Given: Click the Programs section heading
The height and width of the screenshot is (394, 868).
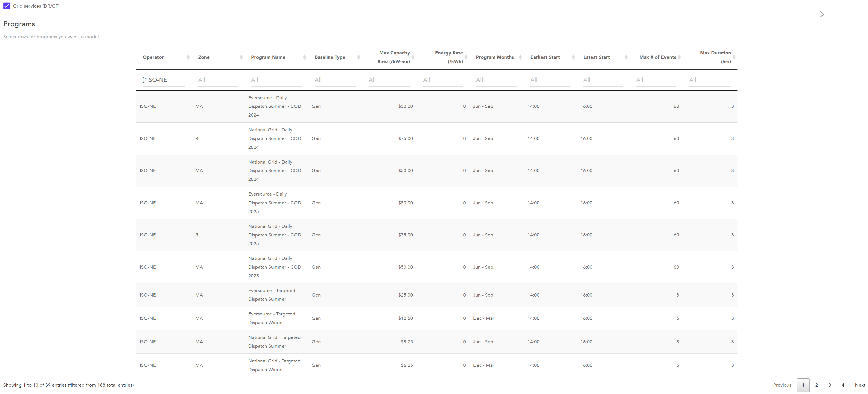Looking at the screenshot, I should pos(19,24).
